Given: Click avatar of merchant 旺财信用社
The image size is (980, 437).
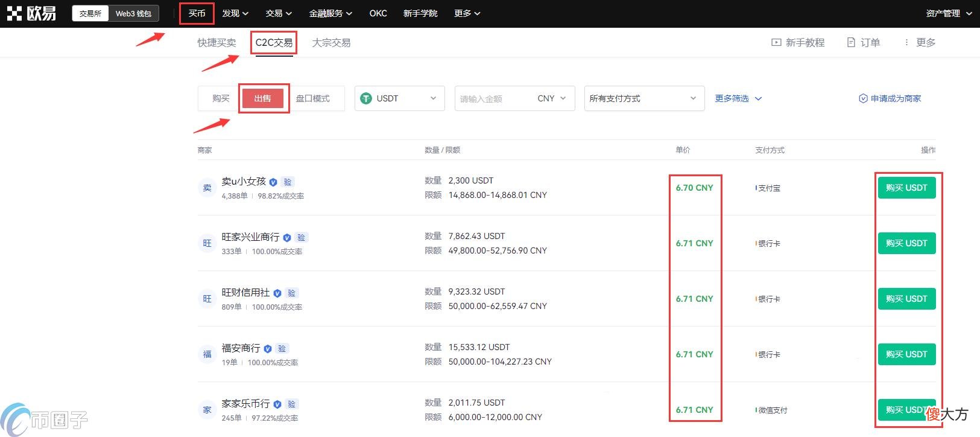Looking at the screenshot, I should [207, 299].
